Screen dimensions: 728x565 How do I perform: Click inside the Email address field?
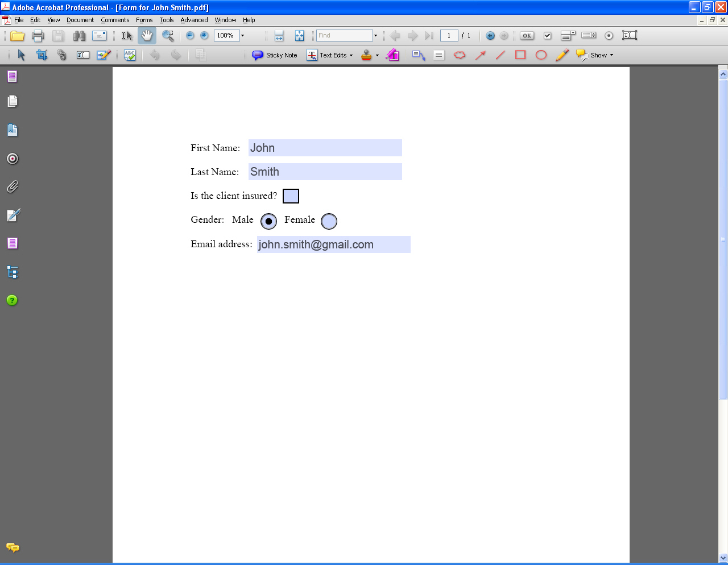333,244
